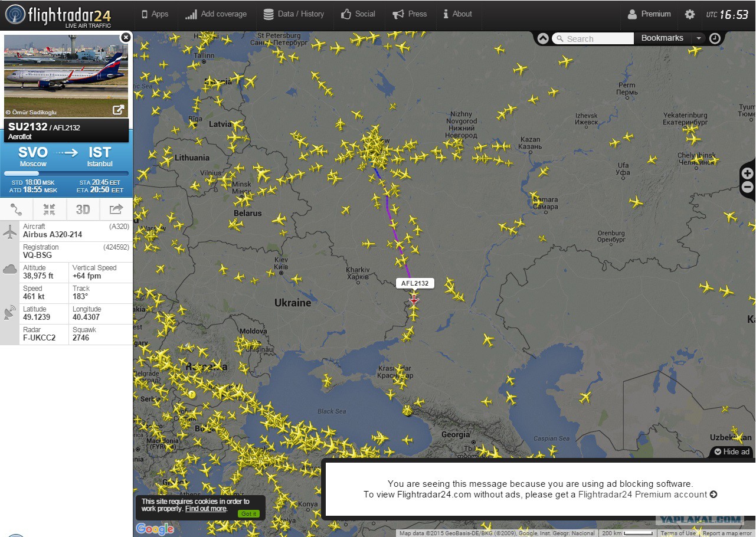Click the cloud icon beside Altitude row
The image size is (756, 537).
(x=10, y=270)
